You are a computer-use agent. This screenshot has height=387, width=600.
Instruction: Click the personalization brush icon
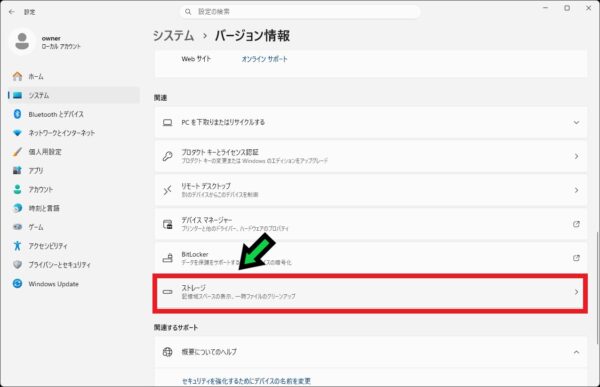tap(17, 152)
